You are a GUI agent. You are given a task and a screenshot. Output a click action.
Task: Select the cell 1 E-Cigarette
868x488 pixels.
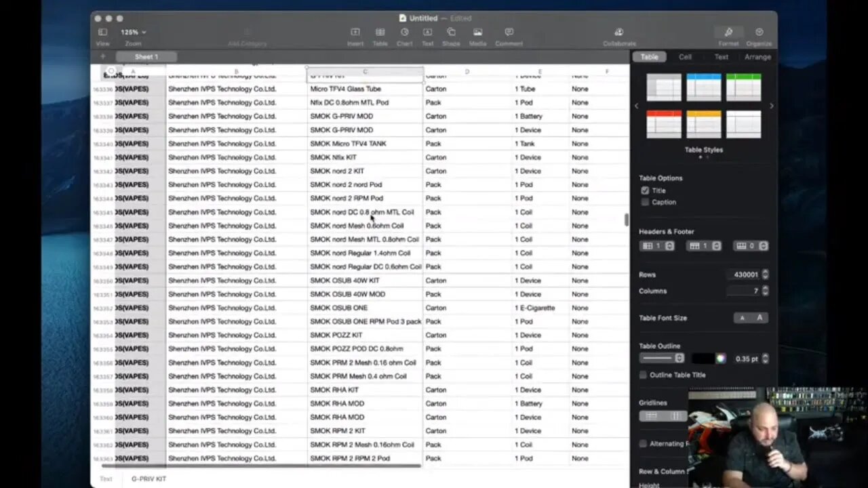pyautogui.click(x=540, y=308)
